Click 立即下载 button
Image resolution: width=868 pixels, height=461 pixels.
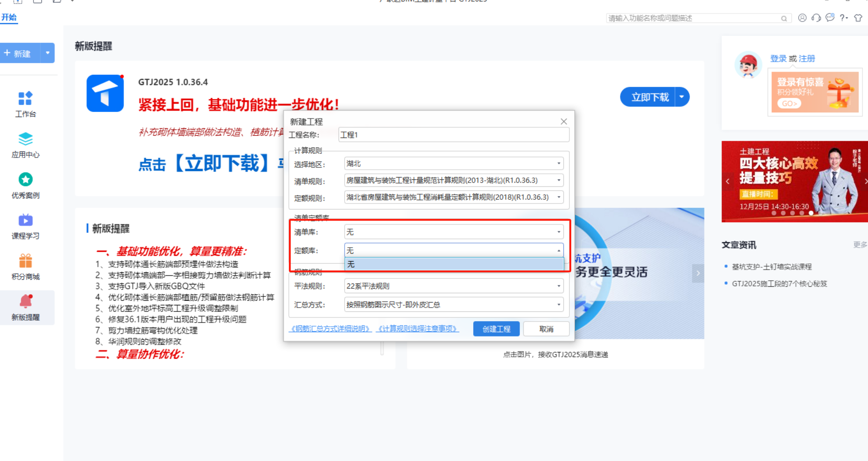click(647, 97)
